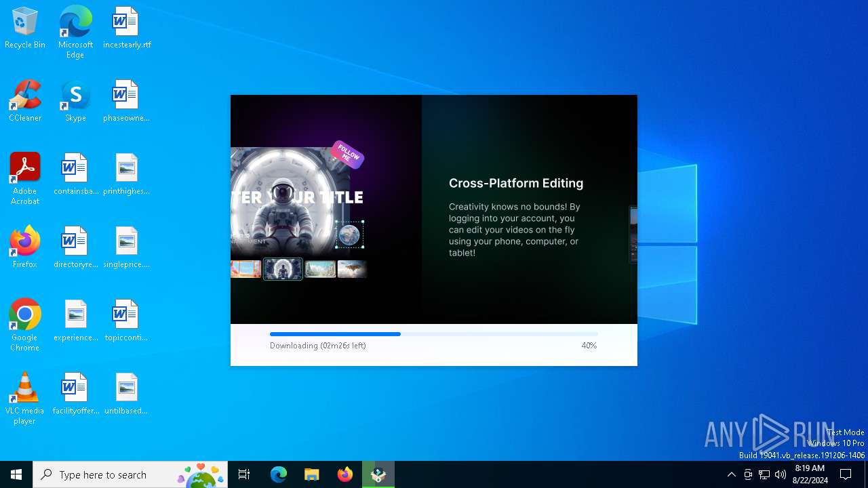Open the notification center icon

846,474
